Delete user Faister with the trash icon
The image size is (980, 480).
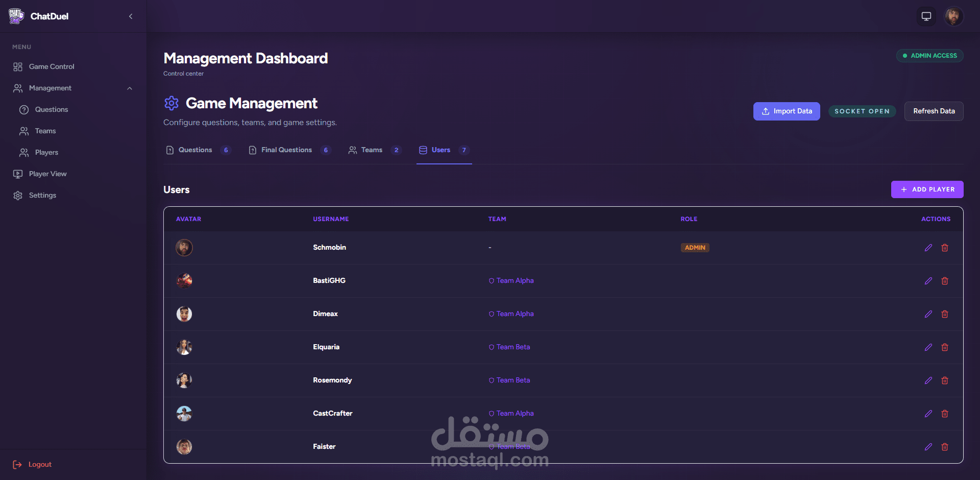[x=945, y=447]
